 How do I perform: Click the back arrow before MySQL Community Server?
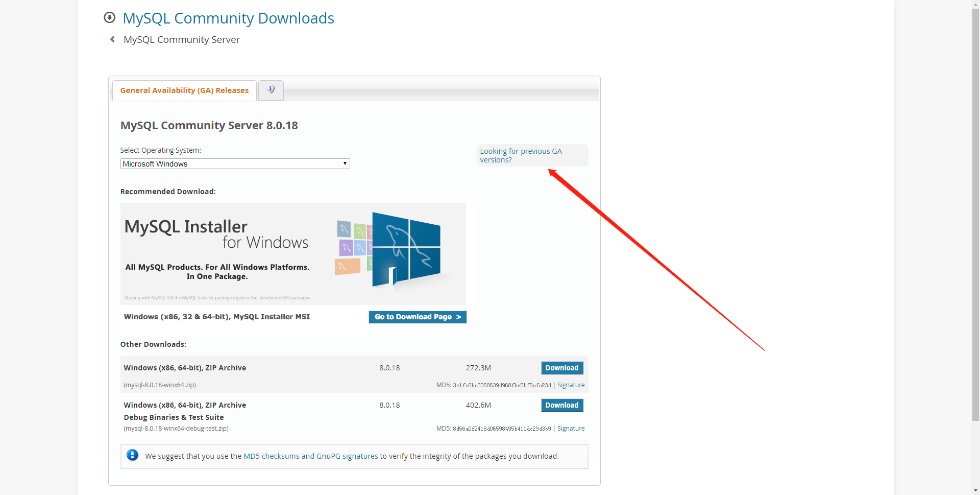112,39
